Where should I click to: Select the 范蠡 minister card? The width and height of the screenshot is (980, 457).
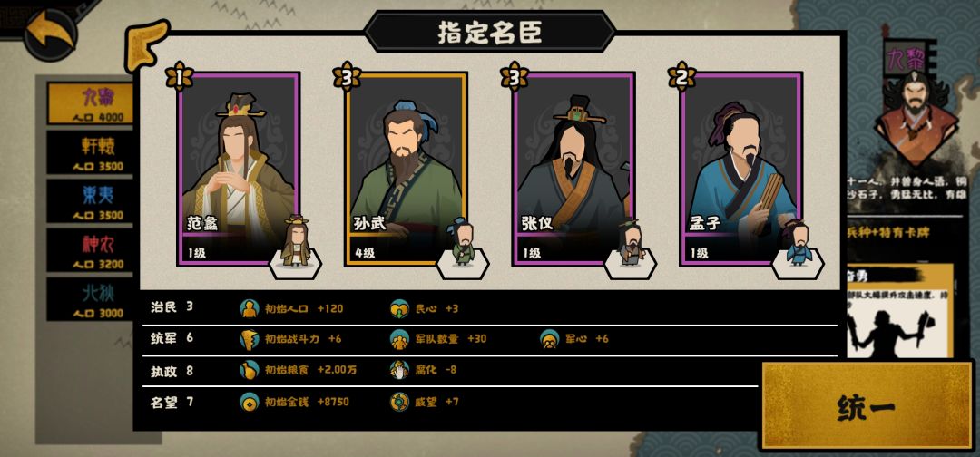tap(239, 169)
